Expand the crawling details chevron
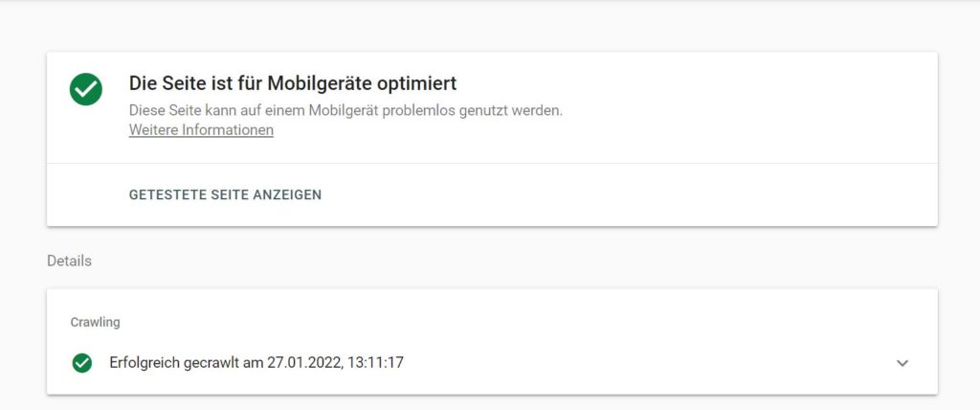The width and height of the screenshot is (980, 410). (x=902, y=362)
